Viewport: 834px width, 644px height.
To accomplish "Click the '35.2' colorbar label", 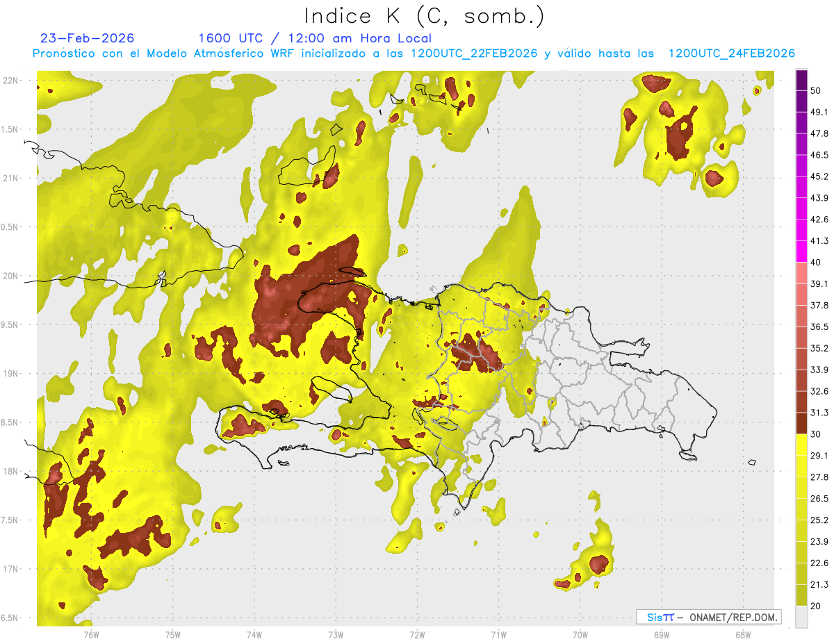I will click(820, 348).
